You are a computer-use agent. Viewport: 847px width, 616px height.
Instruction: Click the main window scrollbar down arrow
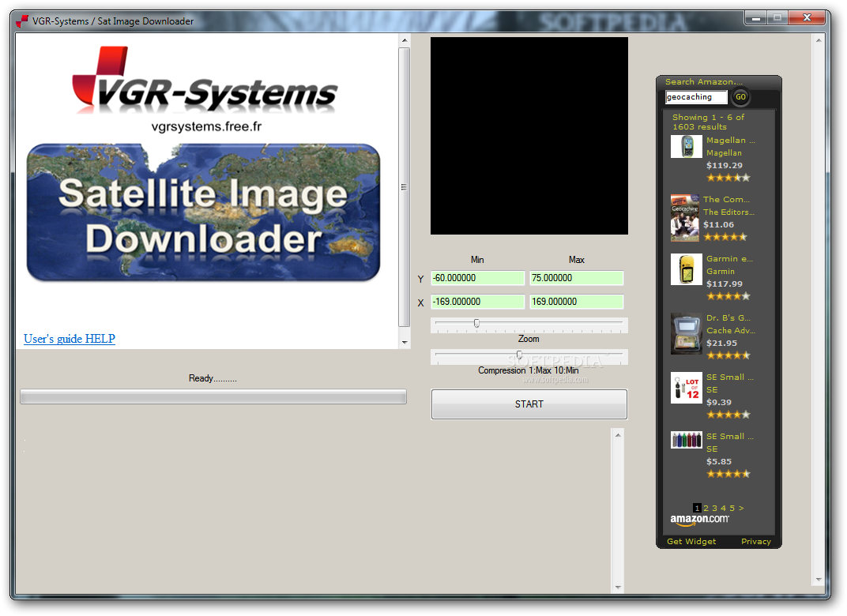tap(819, 580)
